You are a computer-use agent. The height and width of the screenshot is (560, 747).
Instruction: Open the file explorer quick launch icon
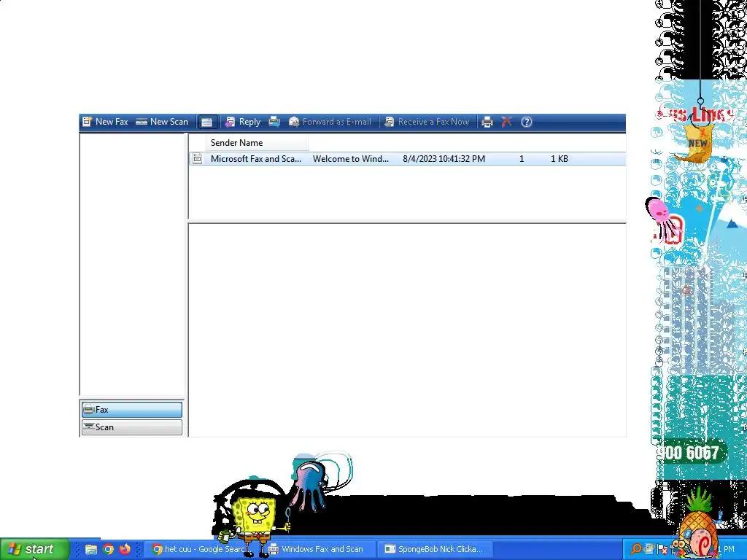click(x=91, y=550)
